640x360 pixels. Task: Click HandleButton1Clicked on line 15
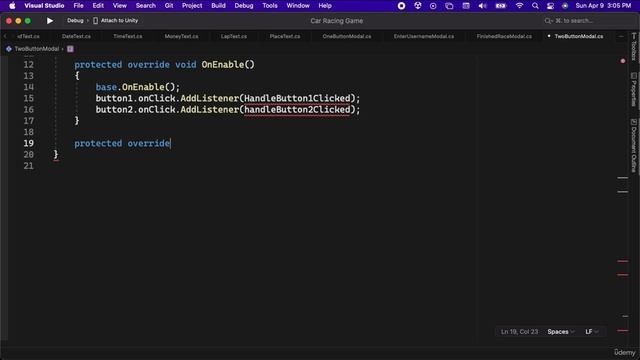pos(297,98)
